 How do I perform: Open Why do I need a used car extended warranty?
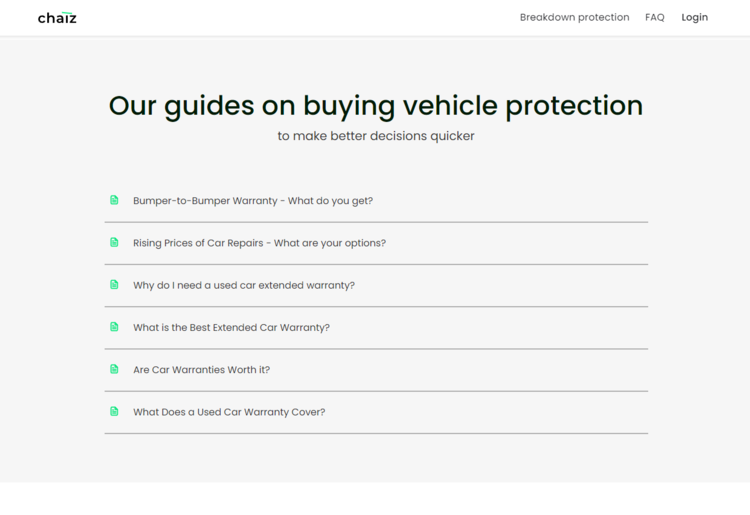pos(244,285)
